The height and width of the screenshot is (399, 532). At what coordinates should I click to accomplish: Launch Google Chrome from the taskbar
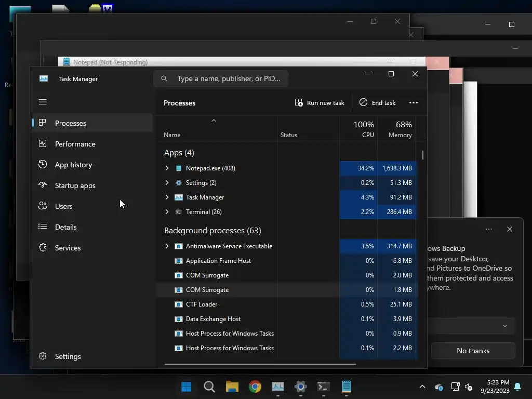[x=255, y=387]
